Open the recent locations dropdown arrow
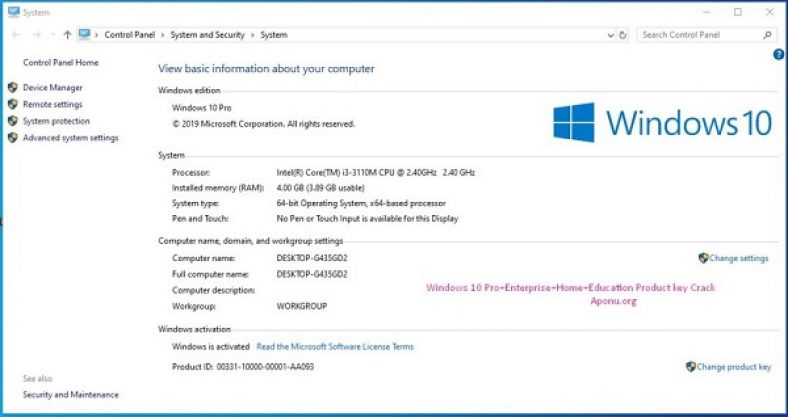 [x=53, y=35]
